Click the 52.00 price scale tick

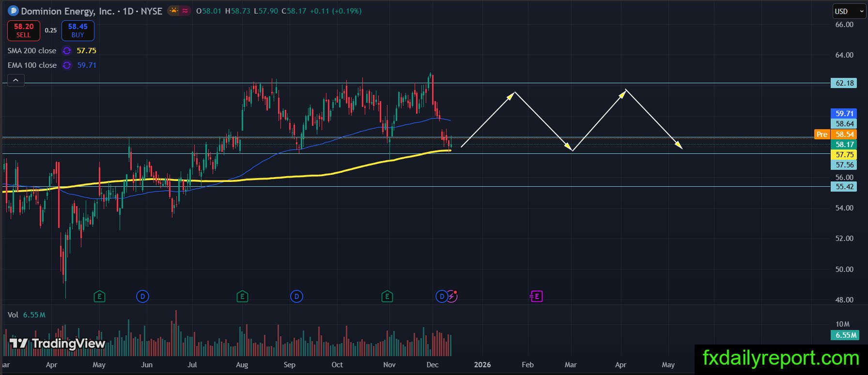click(844, 239)
